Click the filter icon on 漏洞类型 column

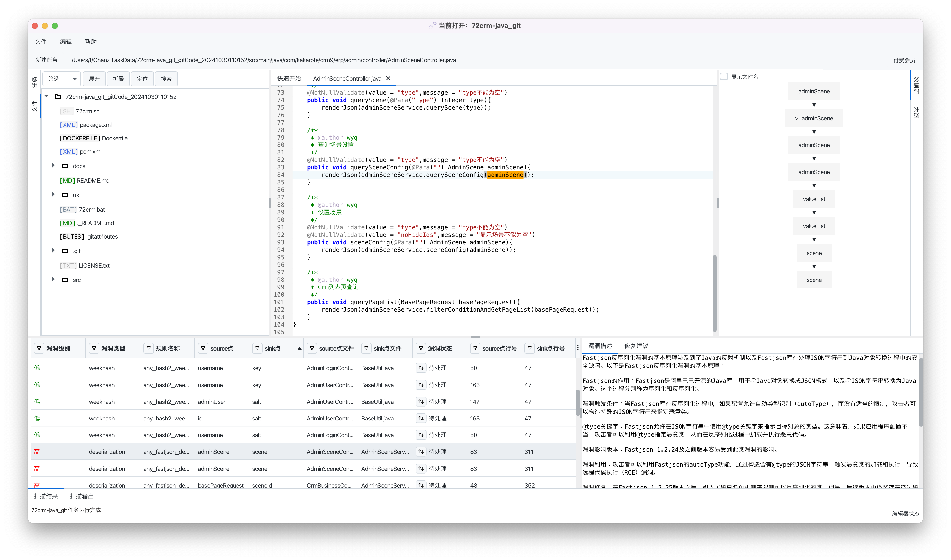(x=94, y=348)
